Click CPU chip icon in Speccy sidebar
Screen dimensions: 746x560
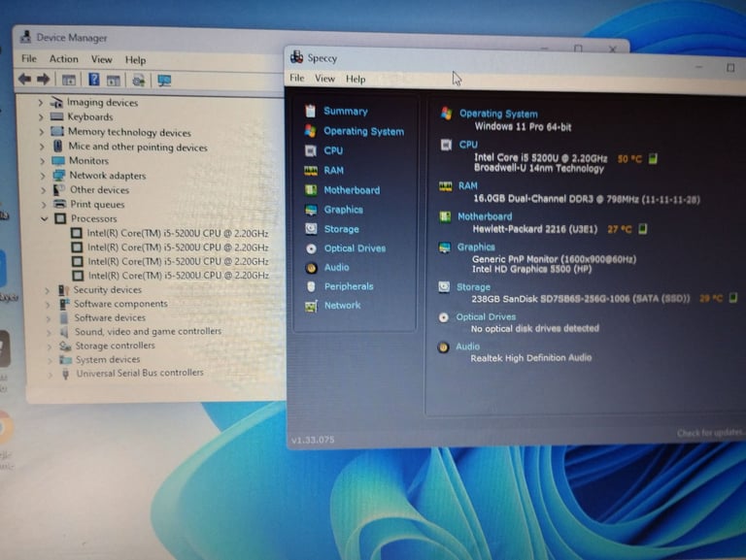[311, 150]
